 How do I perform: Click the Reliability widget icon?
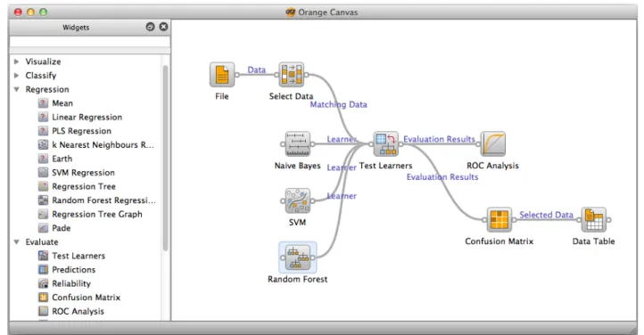(43, 283)
